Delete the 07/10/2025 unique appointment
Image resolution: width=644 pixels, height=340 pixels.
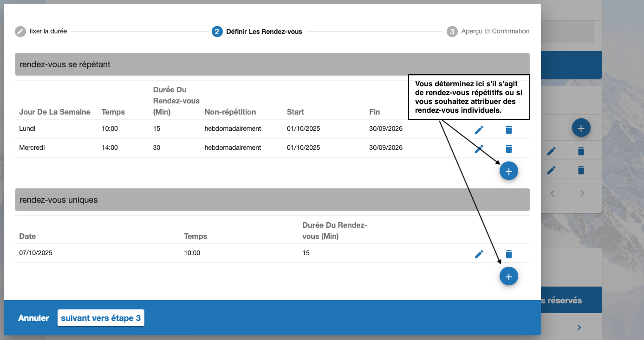tap(509, 254)
